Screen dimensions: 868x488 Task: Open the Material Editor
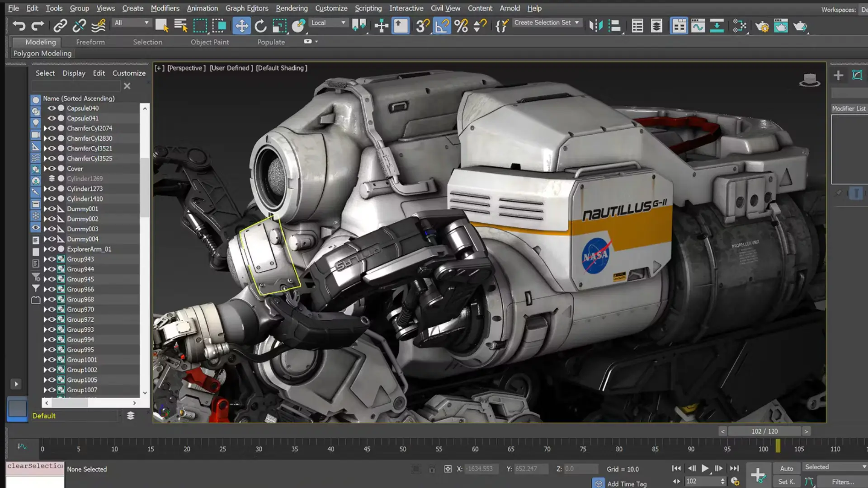[740, 26]
